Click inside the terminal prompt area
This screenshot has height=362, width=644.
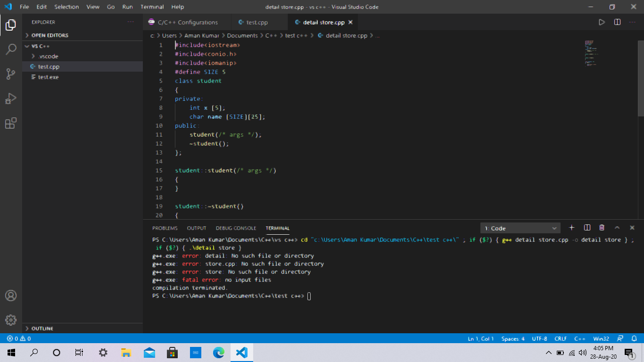point(330,296)
